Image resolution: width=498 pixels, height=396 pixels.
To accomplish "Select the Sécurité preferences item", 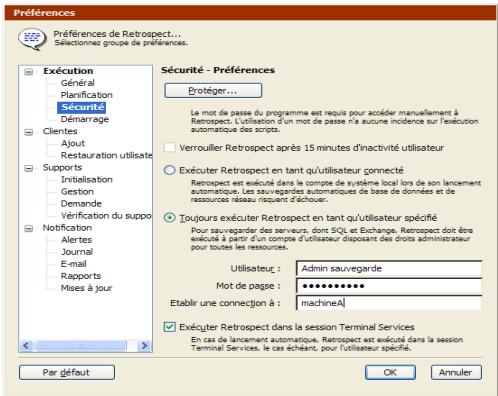I will [x=83, y=107].
